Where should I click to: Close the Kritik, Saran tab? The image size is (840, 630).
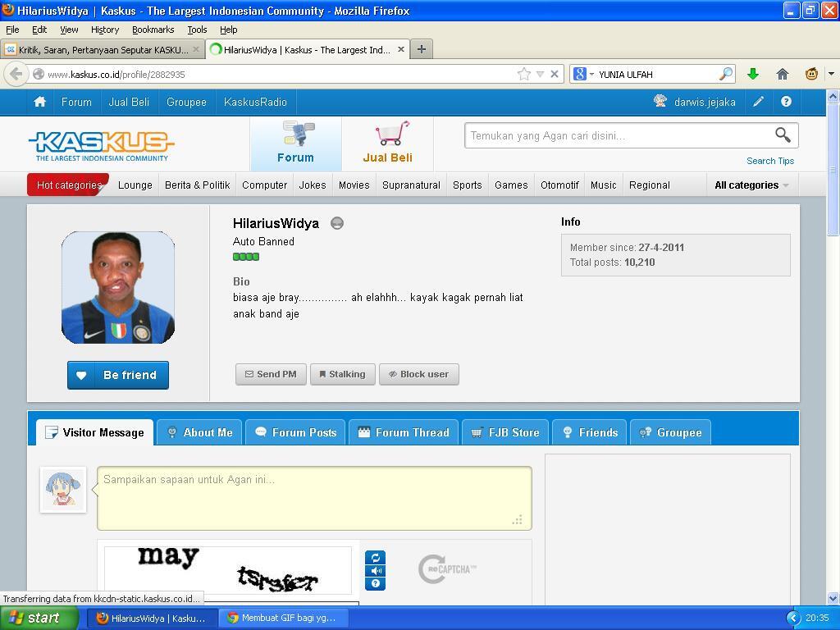(196, 49)
